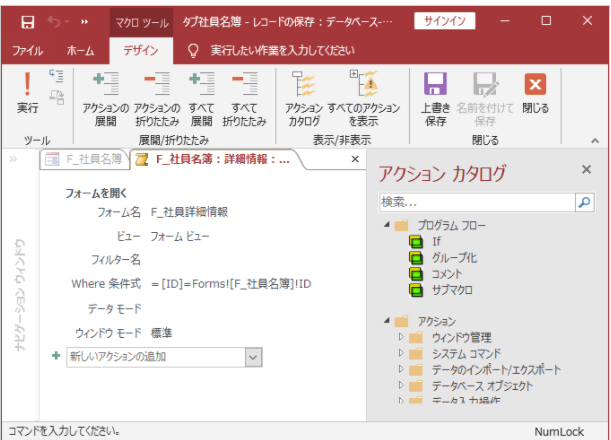This screenshot has width=611, height=440.
Task: Click the ビュー value フォーム ビュー
Action: (180, 236)
